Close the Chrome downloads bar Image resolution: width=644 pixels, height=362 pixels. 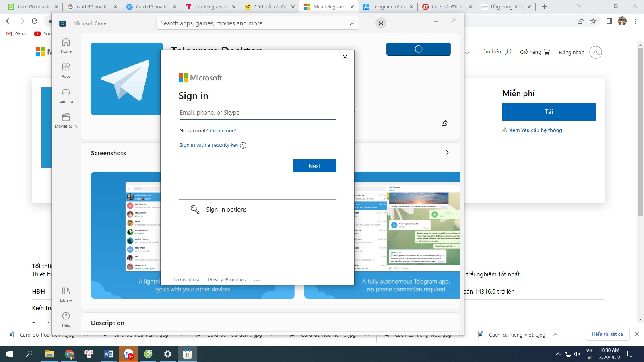click(x=637, y=334)
